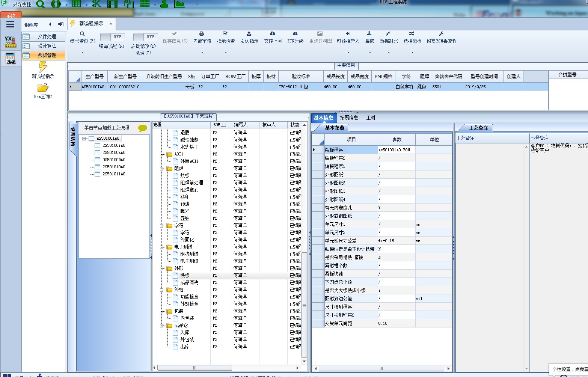Check the box for 2S50100ZA0

point(97,153)
